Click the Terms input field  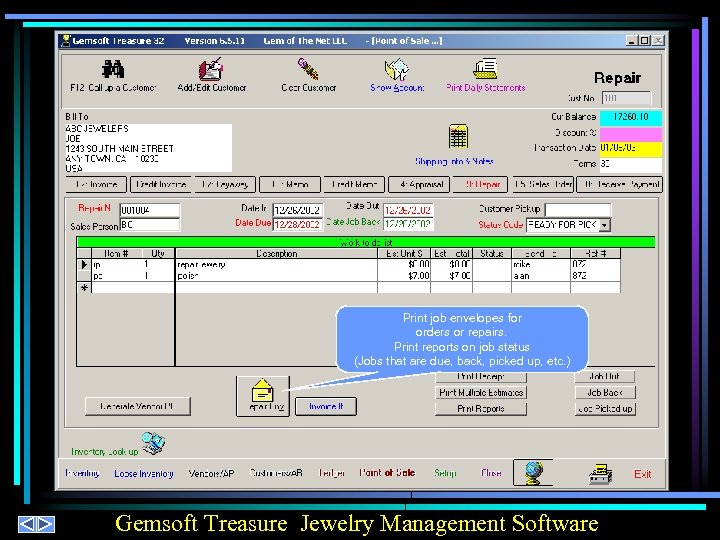pyautogui.click(x=631, y=164)
